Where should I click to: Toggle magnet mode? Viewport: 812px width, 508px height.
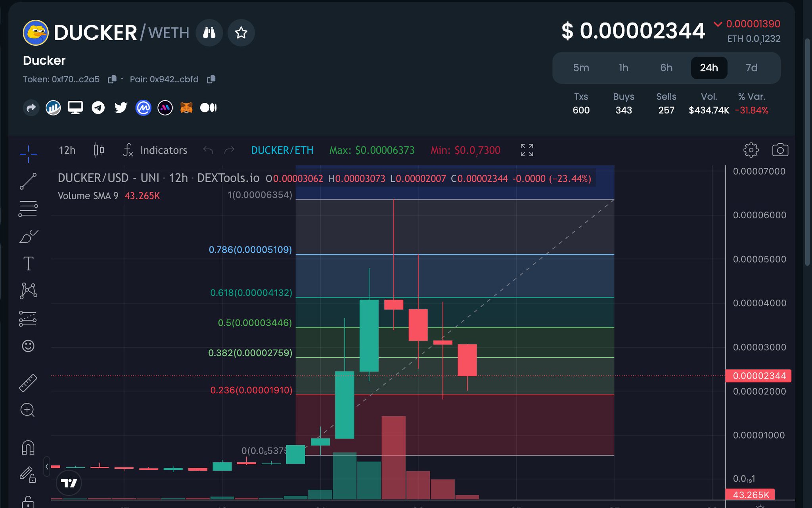click(x=28, y=448)
